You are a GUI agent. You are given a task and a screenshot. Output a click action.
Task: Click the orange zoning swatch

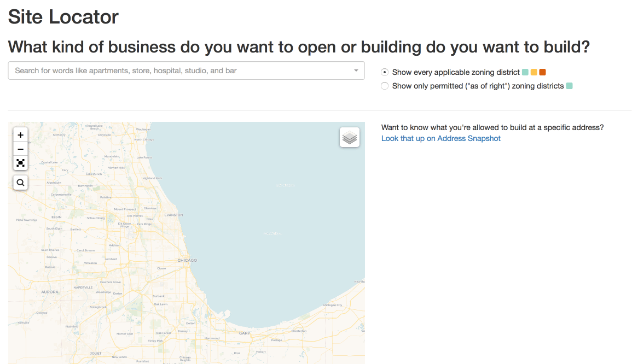pyautogui.click(x=542, y=72)
